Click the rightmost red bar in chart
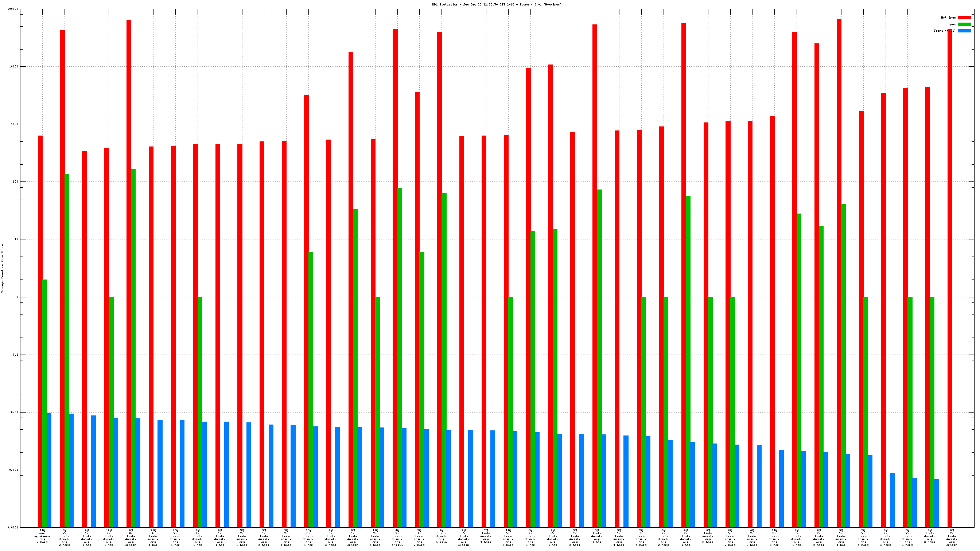 tap(950, 278)
